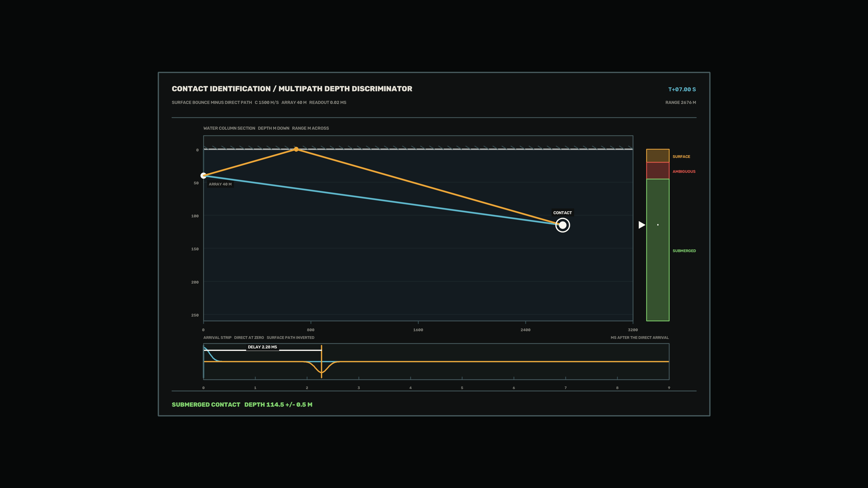Click the arrival strip 5 ms tick label
Image resolution: width=868 pixels, height=488 pixels.
(x=462, y=388)
